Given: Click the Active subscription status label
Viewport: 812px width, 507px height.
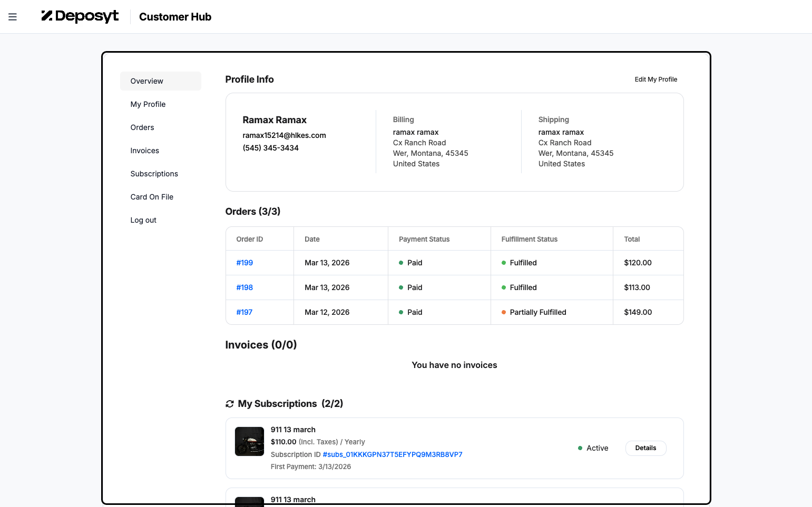Looking at the screenshot, I should (x=598, y=448).
